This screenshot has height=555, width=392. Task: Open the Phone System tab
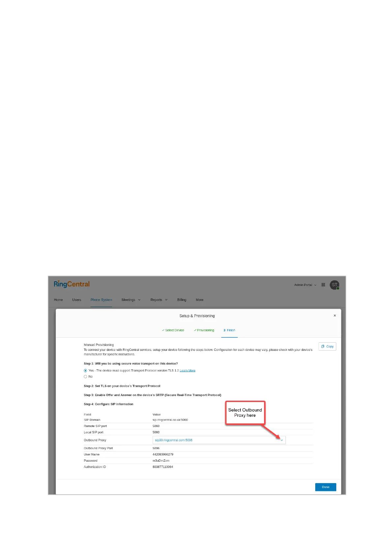(x=101, y=300)
